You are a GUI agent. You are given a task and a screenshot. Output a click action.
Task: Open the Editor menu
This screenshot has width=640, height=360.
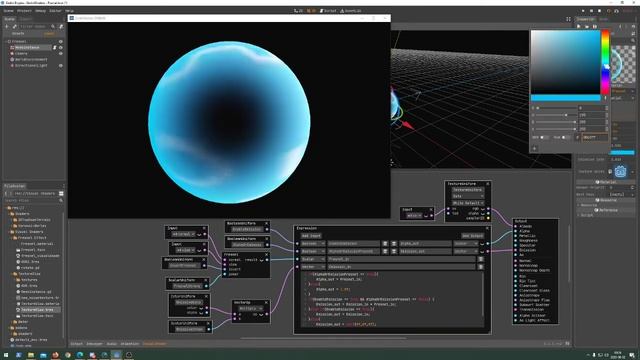[x=55, y=11]
